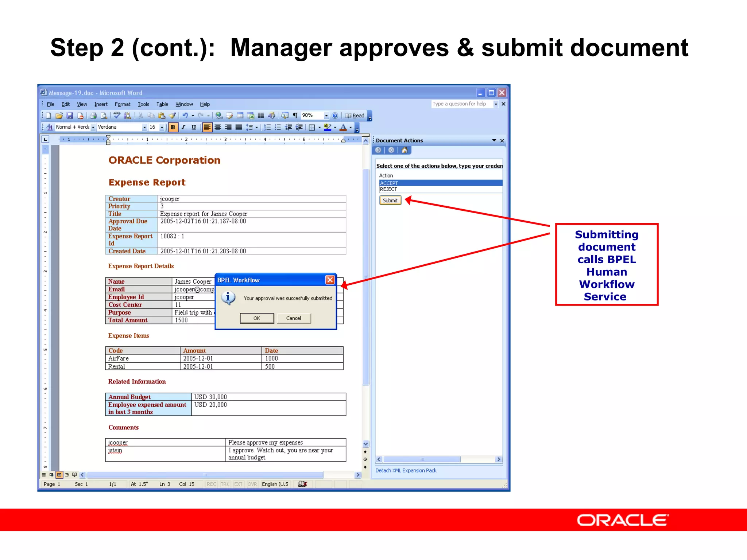747x560 pixels.
Task: Click OK in BPEL Workflow dialog
Action: click(x=257, y=318)
